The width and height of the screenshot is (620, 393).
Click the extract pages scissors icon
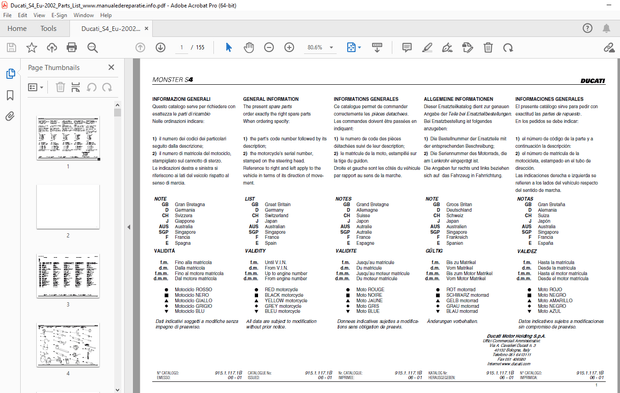pyautogui.click(x=76, y=87)
